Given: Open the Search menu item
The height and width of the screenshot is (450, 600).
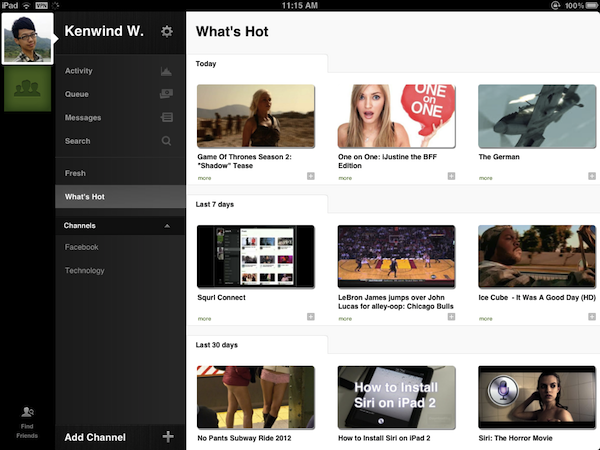Looking at the screenshot, I should pyautogui.click(x=120, y=141).
